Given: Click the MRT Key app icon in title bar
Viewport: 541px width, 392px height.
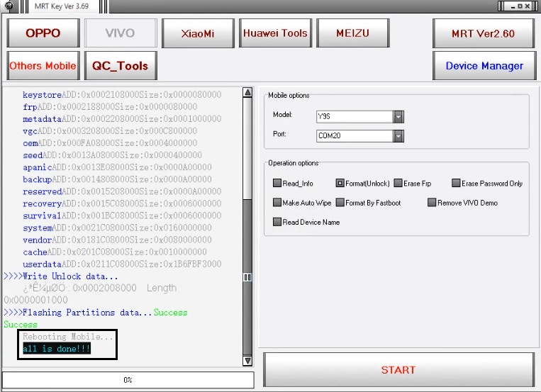Looking at the screenshot, I should point(8,6).
